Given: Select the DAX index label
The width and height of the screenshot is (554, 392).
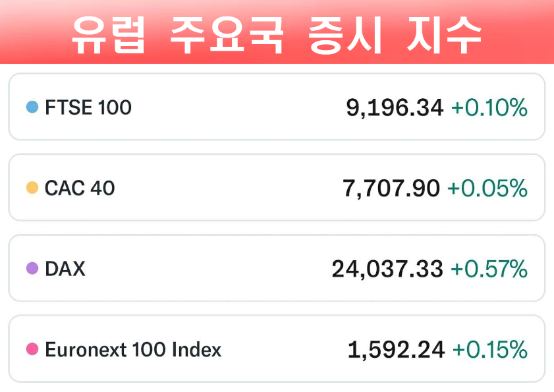Looking at the screenshot, I should coord(65,269).
